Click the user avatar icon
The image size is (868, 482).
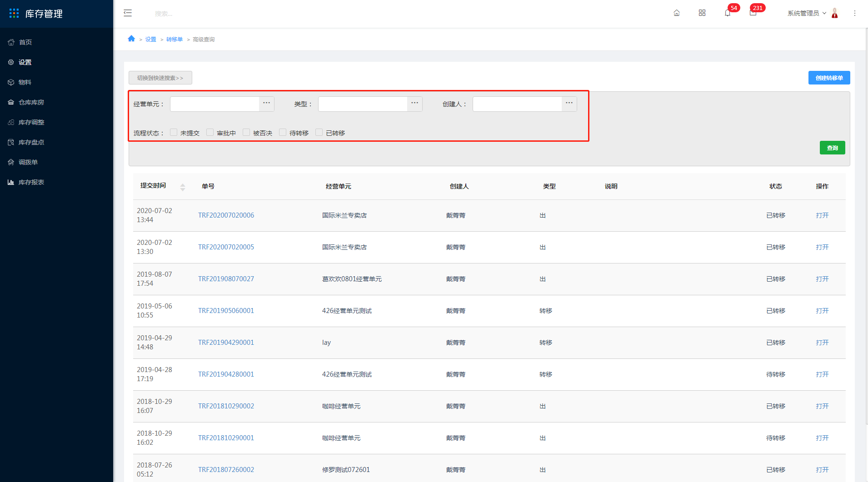835,13
